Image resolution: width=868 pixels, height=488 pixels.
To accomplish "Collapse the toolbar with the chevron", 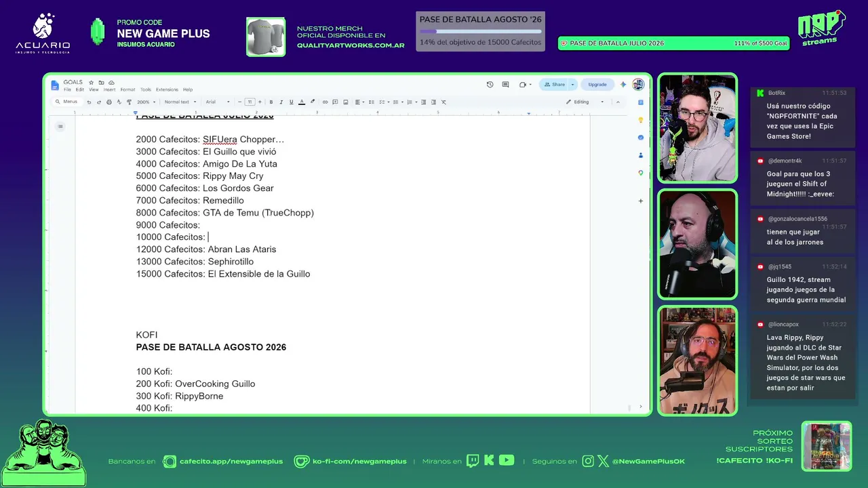I will [x=618, y=102].
